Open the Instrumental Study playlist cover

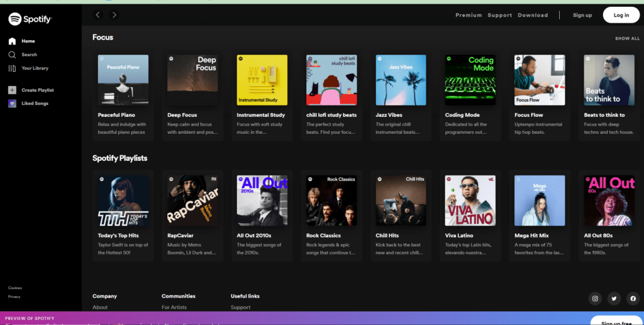point(262,80)
